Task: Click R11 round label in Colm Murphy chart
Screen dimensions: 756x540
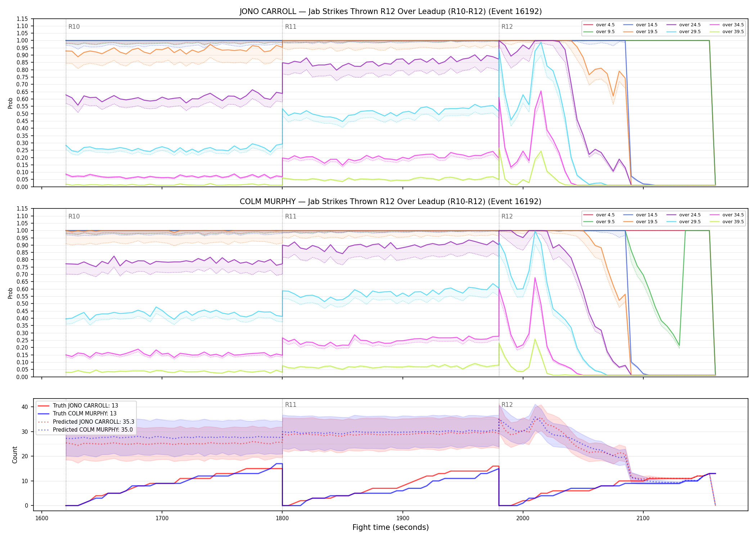Action: [x=291, y=216]
